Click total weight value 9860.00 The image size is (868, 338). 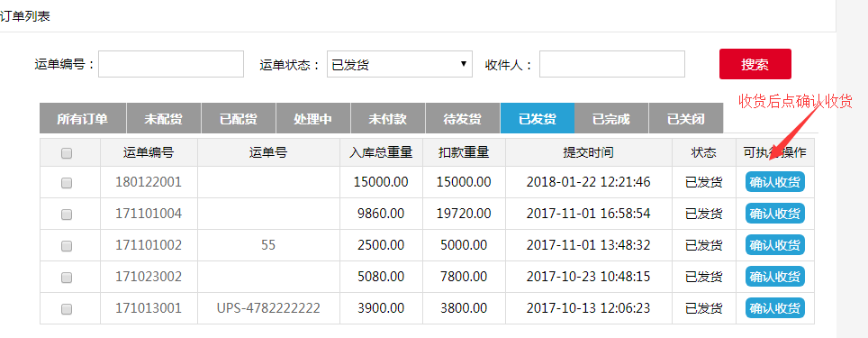381,214
